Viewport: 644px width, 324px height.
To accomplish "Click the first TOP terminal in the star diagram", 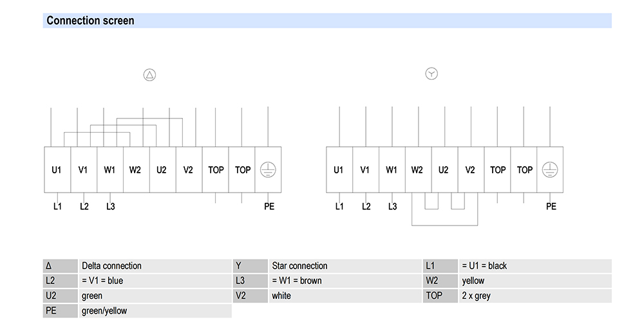I will [x=497, y=170].
